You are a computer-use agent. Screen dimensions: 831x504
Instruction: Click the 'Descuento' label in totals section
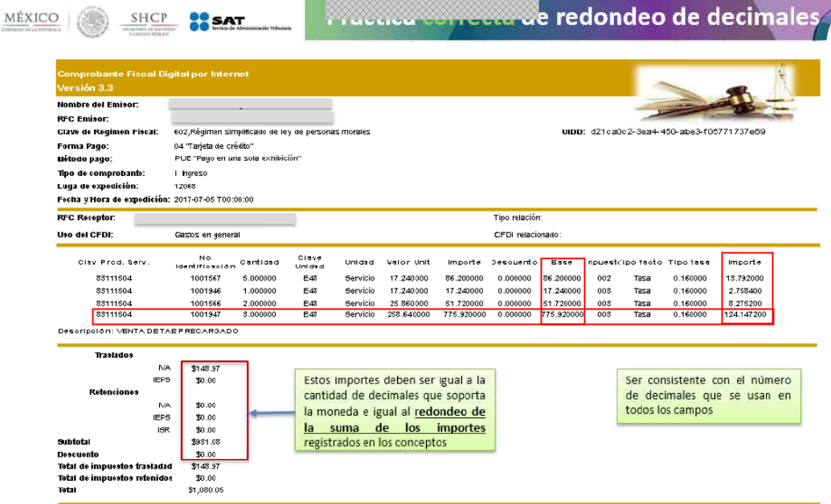click(x=78, y=455)
